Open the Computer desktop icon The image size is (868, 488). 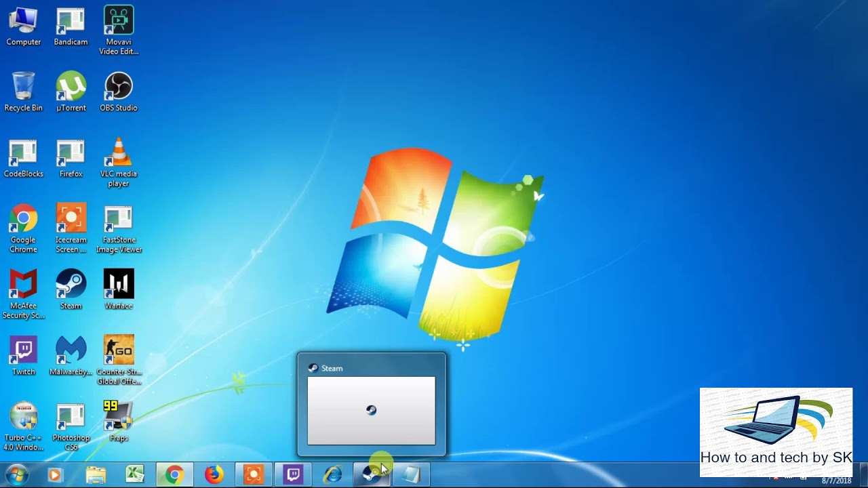point(24,27)
